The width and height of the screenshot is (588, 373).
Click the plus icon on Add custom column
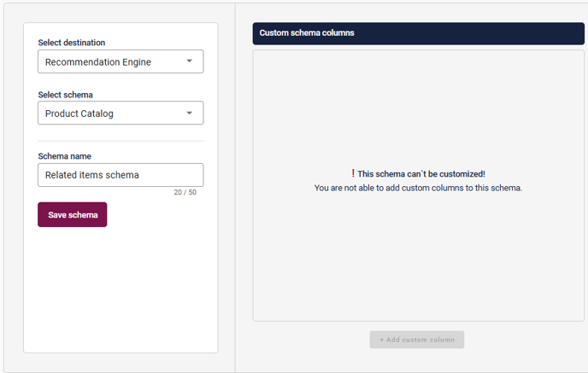click(382, 340)
